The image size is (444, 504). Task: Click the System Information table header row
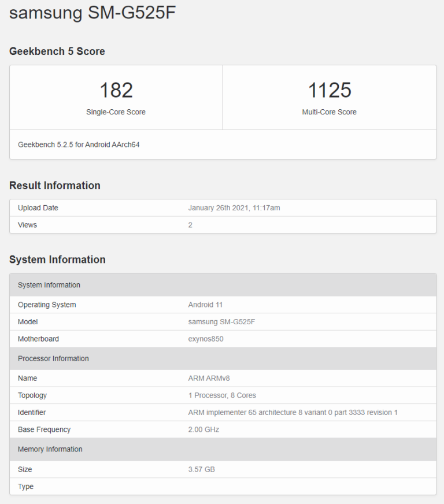coord(49,285)
